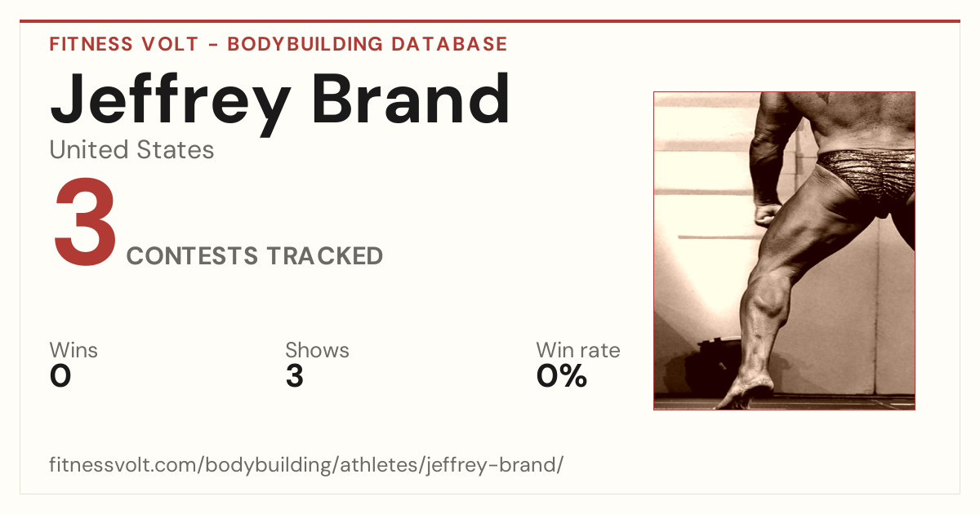Click the Shows stat label

(x=317, y=350)
